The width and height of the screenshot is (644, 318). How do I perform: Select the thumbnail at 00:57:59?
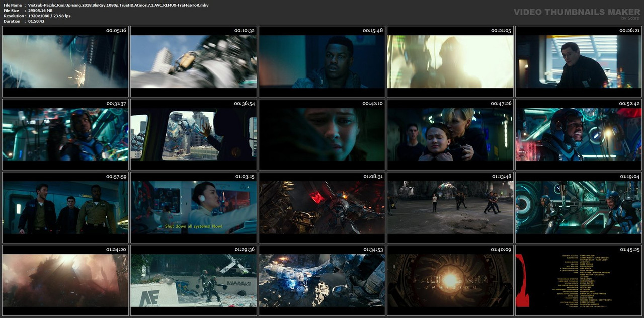pos(65,207)
